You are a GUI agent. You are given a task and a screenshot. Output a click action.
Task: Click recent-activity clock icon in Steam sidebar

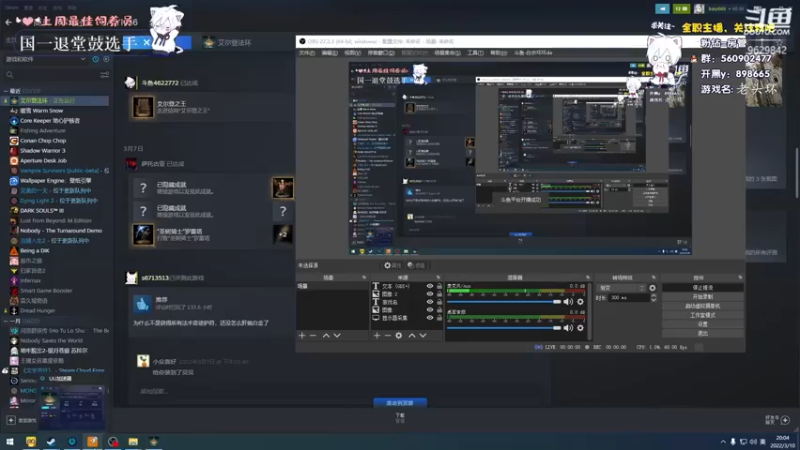pos(95,59)
